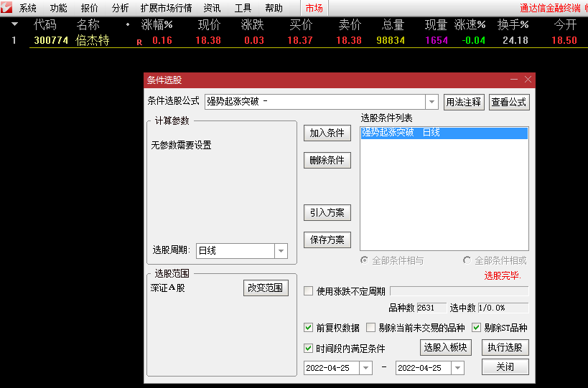Click the TDX application logo icon

6,7
